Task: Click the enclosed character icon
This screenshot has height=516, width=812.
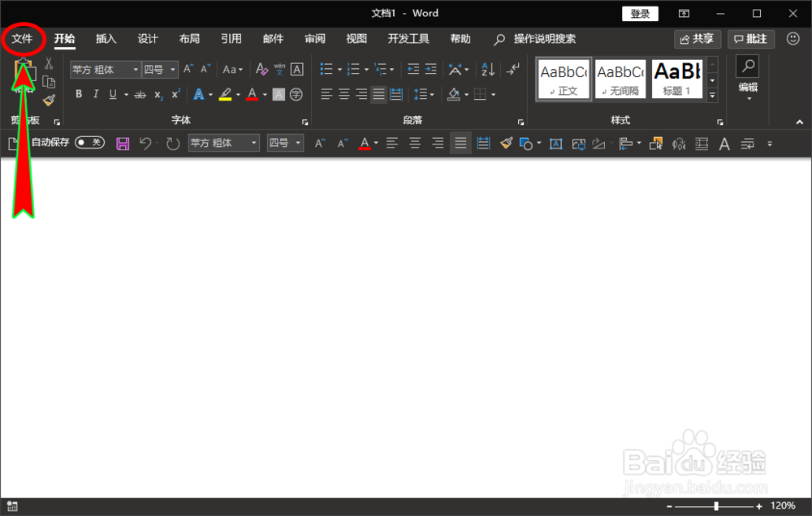Action: (296, 94)
